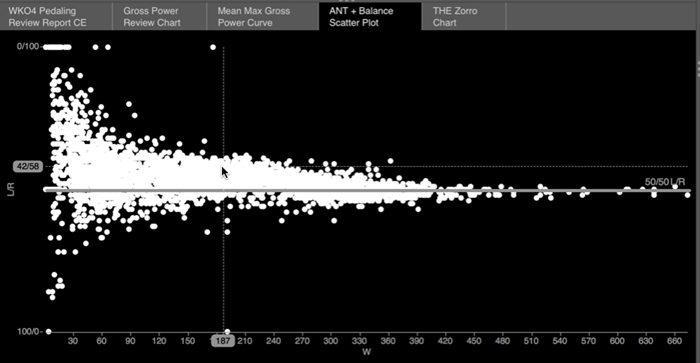
Task: Click the 450 x-axis tick label
Action: [474, 341]
